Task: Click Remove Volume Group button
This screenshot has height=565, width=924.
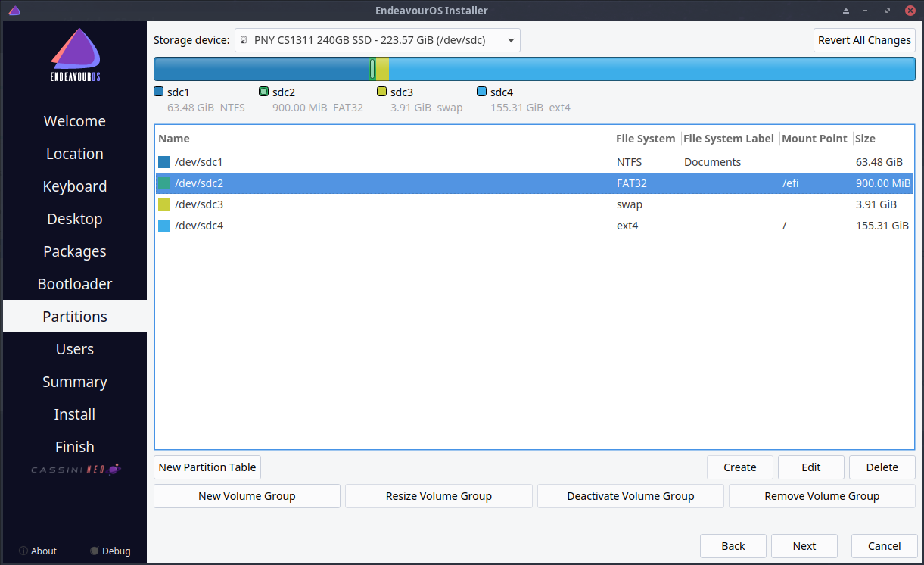Action: (822, 496)
